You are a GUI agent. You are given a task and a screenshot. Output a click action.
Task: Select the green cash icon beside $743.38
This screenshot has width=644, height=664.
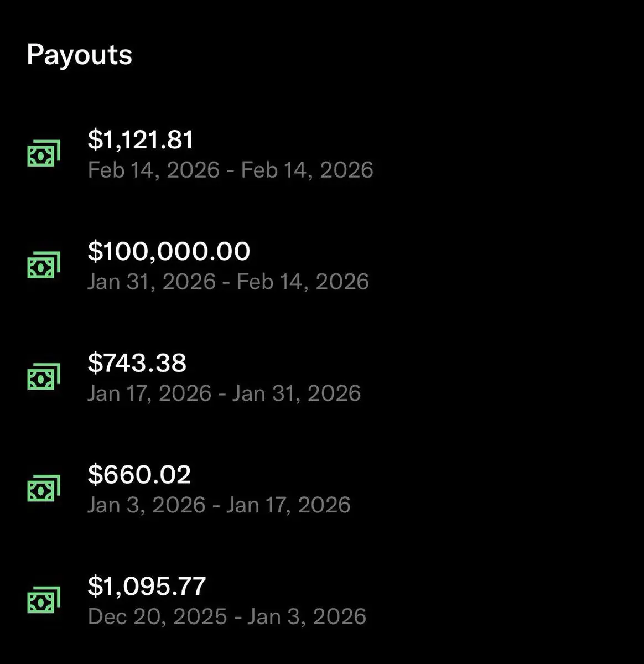click(44, 377)
